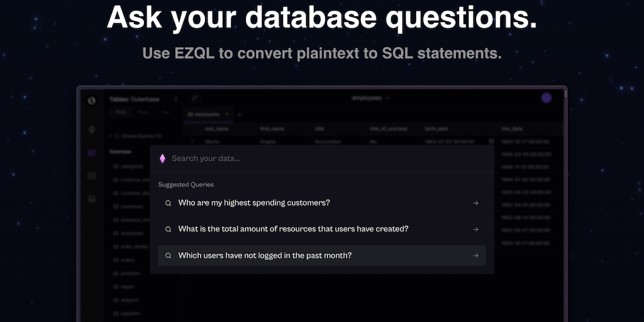Click magnifier icon beside total resources query
Image resolution: width=644 pixels, height=322 pixels.
(x=168, y=230)
